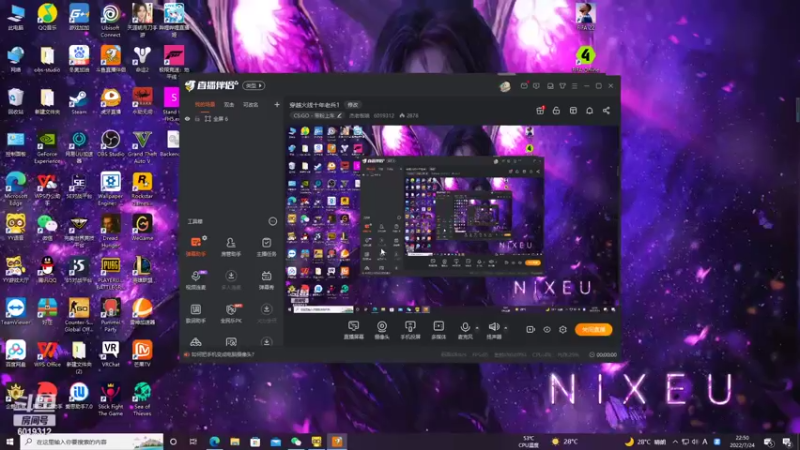Image resolution: width=800 pixels, height=450 pixels.
Task: Open the danmaku assistant tool
Action: pyautogui.click(x=196, y=246)
